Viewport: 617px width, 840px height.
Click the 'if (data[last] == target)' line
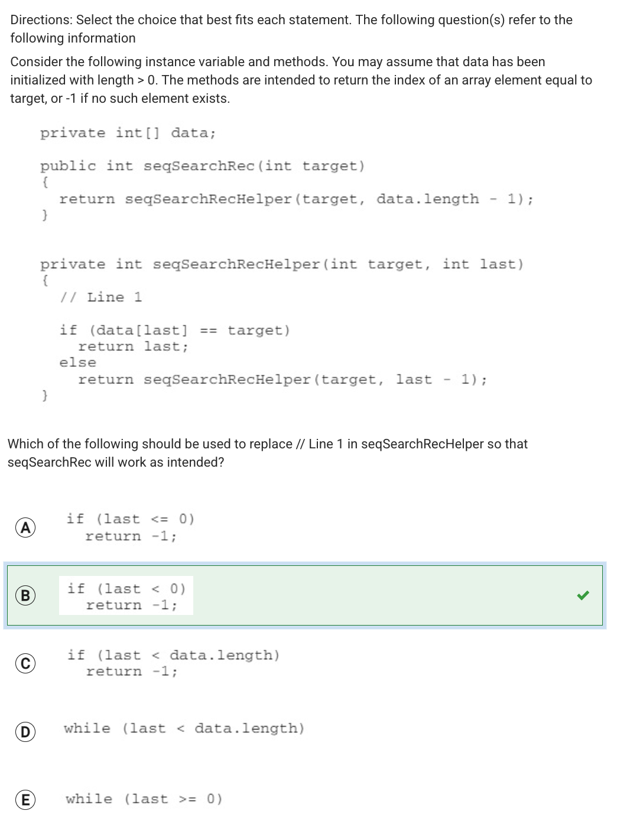pyautogui.click(x=175, y=330)
